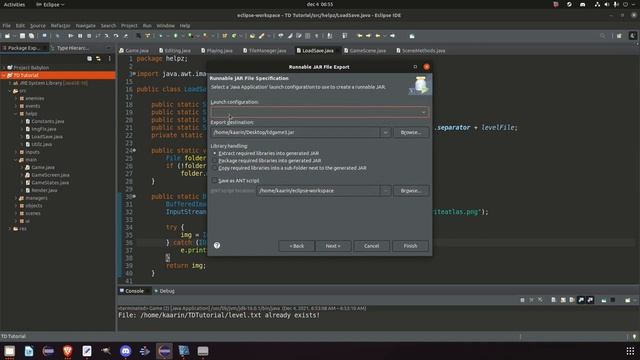Select GameScreen.java in Package Explorer
This screenshot has width=640, height=360.
(x=50, y=175)
